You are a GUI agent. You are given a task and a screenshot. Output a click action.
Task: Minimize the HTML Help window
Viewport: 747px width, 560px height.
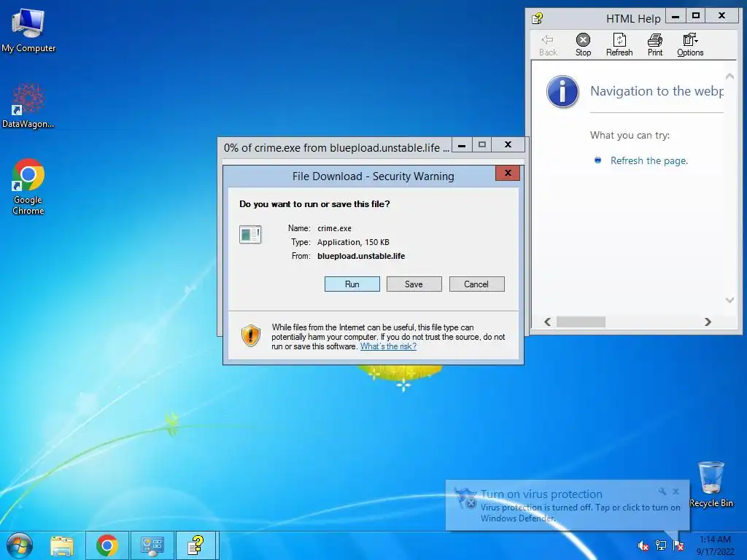coord(676,16)
